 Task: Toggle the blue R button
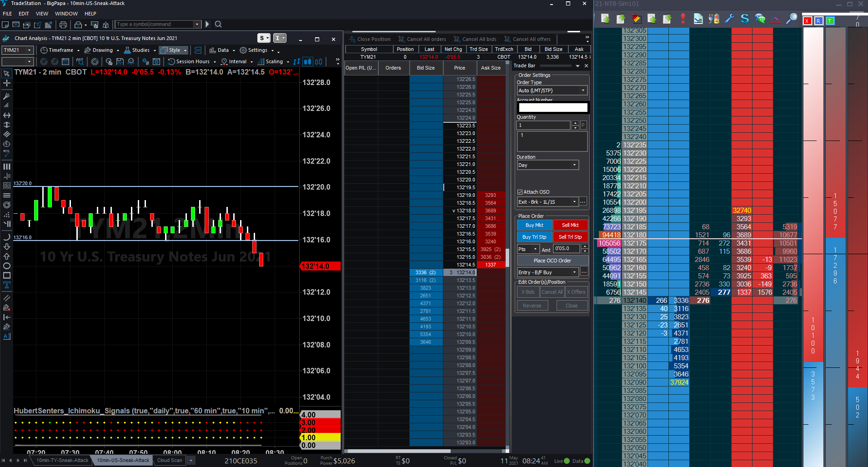[818, 21]
